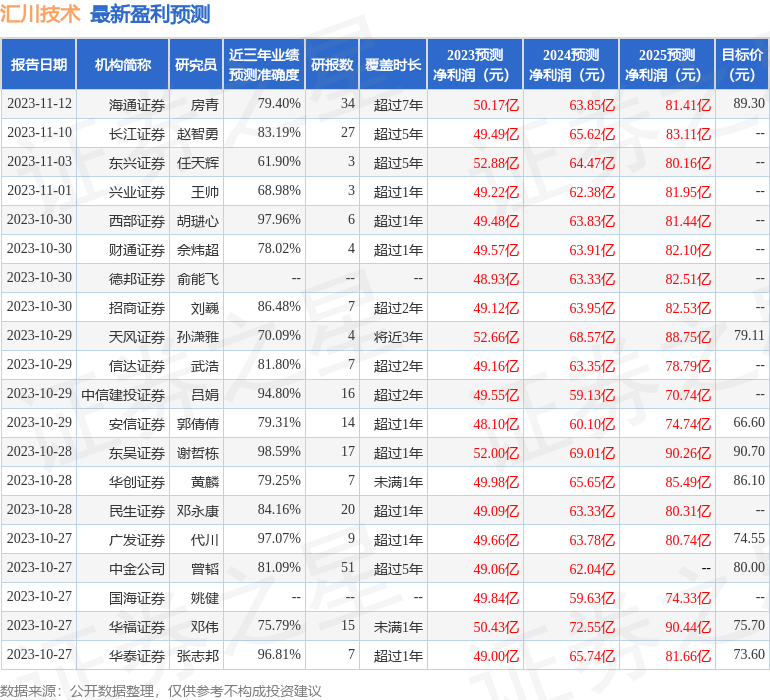Screen dimensions: 770x700
Task: Click the 74.33亿 forecast value
Action: pyautogui.click(x=688, y=598)
